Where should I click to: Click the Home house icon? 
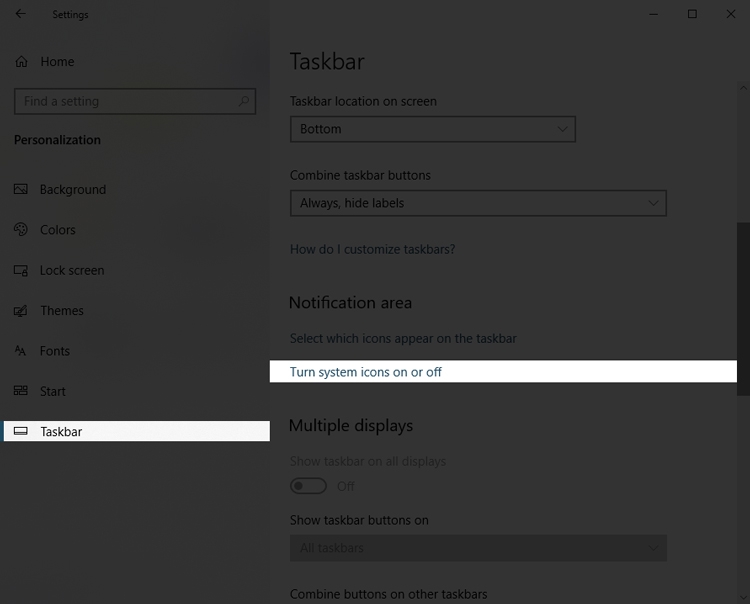point(22,62)
